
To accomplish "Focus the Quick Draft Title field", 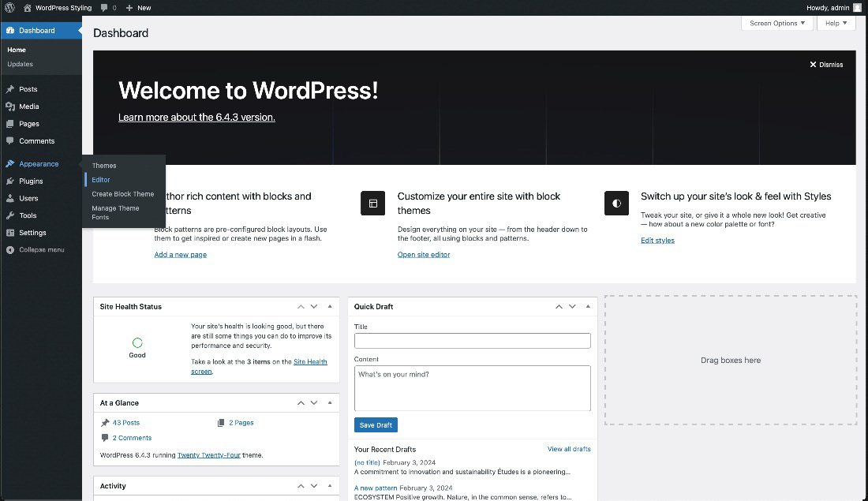I will click(x=472, y=341).
